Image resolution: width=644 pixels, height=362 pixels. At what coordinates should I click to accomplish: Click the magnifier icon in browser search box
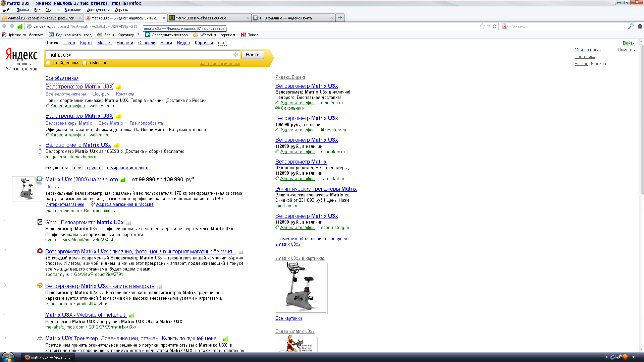[631, 26]
